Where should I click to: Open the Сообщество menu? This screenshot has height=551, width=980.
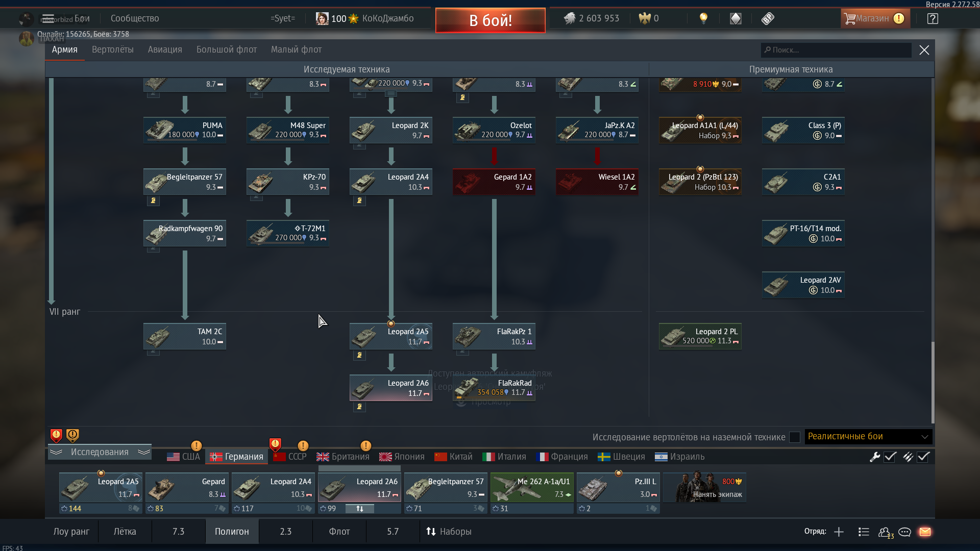pyautogui.click(x=135, y=18)
